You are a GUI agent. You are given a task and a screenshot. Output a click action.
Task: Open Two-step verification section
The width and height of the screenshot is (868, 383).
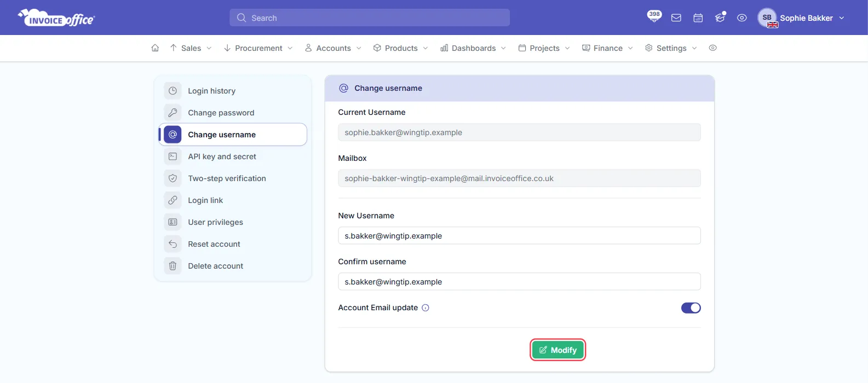tap(233, 178)
